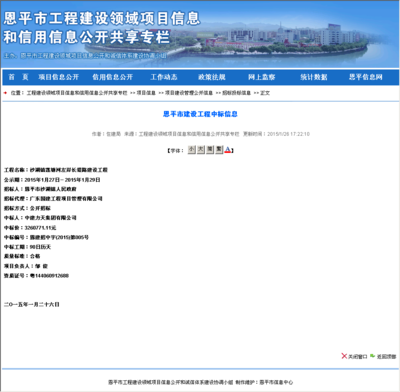The height and width of the screenshot is (392, 400).
Task: Click the 繁 traditional Chinese button
Action: pyautogui.click(x=219, y=150)
